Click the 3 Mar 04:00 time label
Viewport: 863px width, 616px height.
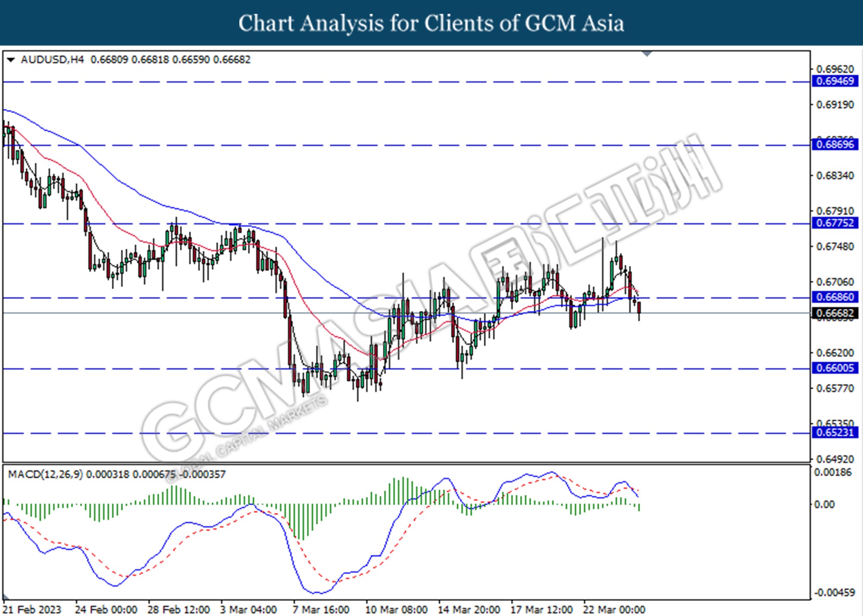[249, 610]
